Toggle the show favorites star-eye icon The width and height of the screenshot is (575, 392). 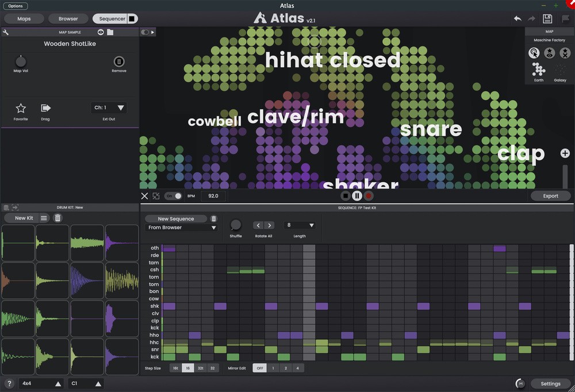549,53
